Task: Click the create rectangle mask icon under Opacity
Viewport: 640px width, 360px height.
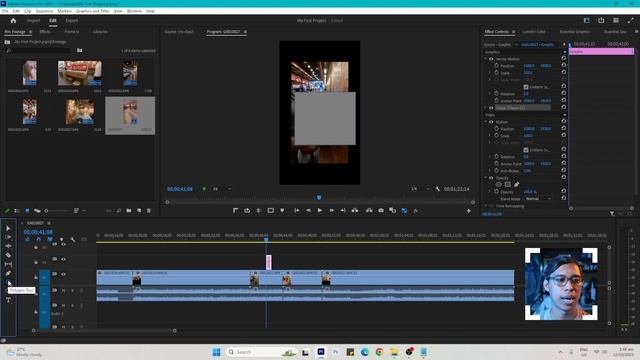Action: tap(507, 184)
